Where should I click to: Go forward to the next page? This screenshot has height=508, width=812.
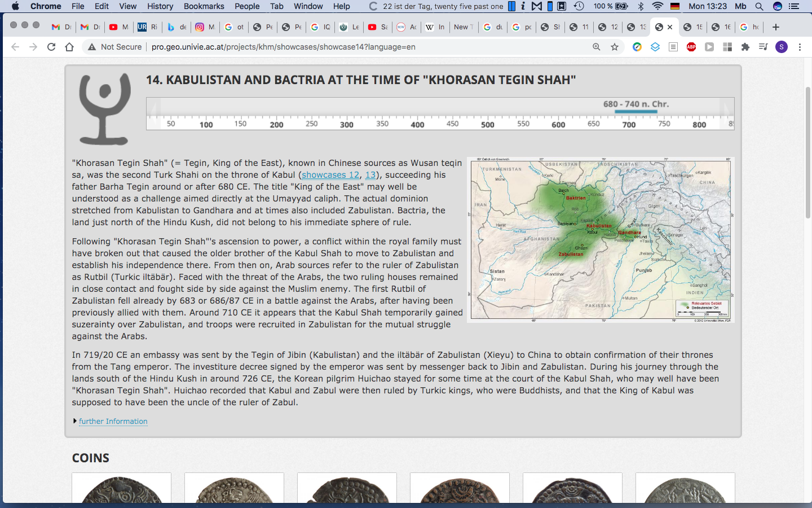[33, 47]
